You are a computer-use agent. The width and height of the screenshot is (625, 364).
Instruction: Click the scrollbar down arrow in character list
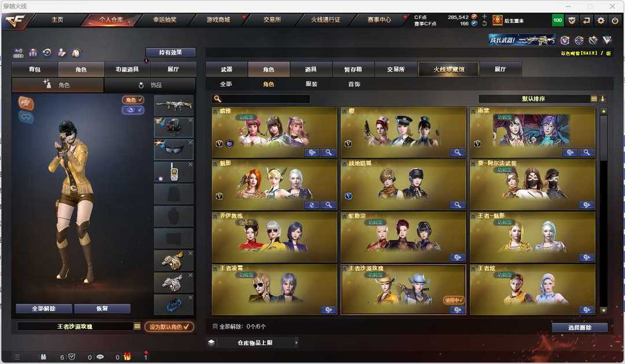tap(604, 310)
